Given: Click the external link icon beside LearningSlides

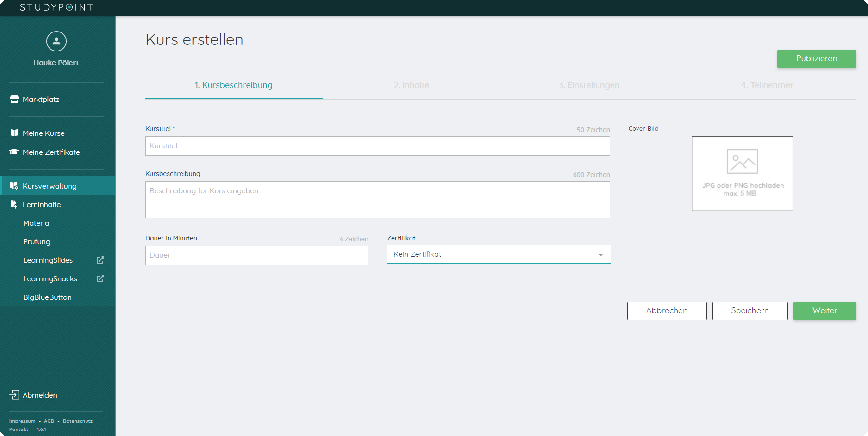Looking at the screenshot, I should (x=100, y=260).
